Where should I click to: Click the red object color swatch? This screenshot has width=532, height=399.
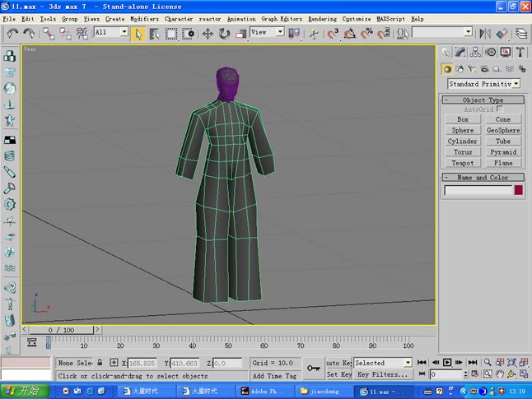click(519, 190)
